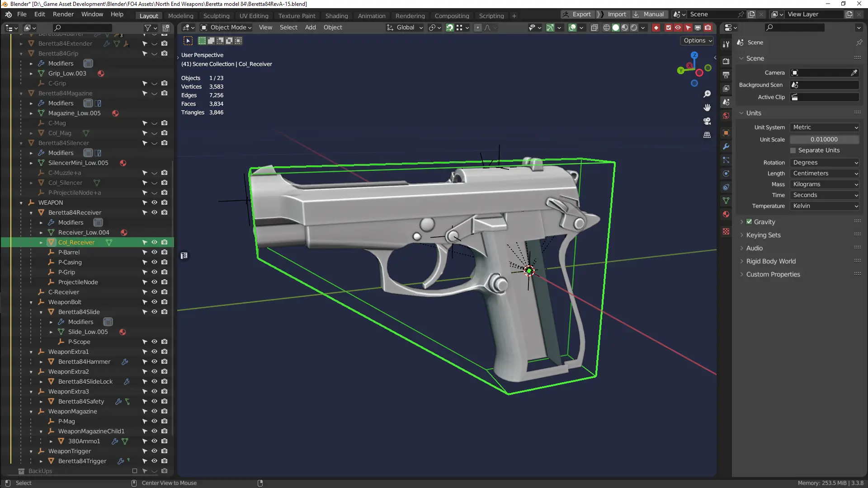The width and height of the screenshot is (868, 488).
Task: Open the Temperature units dropdown
Action: click(x=825, y=206)
